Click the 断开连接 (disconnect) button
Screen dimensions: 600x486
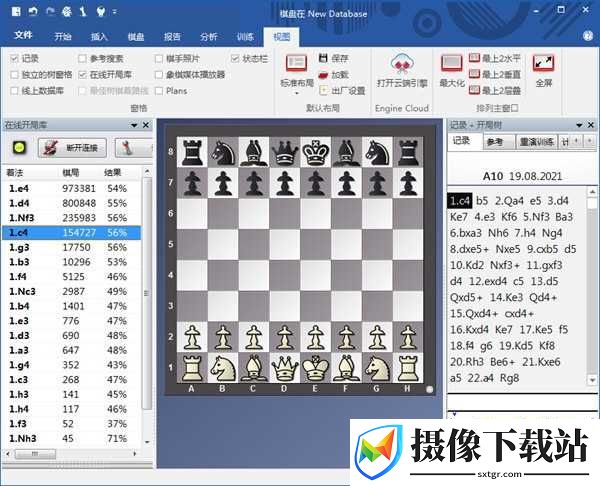pos(72,148)
